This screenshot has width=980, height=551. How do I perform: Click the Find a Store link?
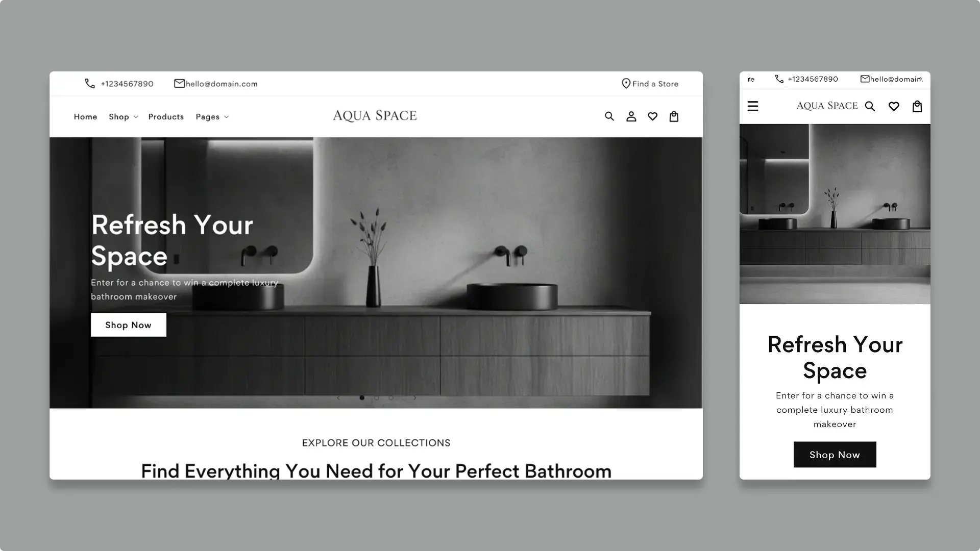[x=650, y=84]
